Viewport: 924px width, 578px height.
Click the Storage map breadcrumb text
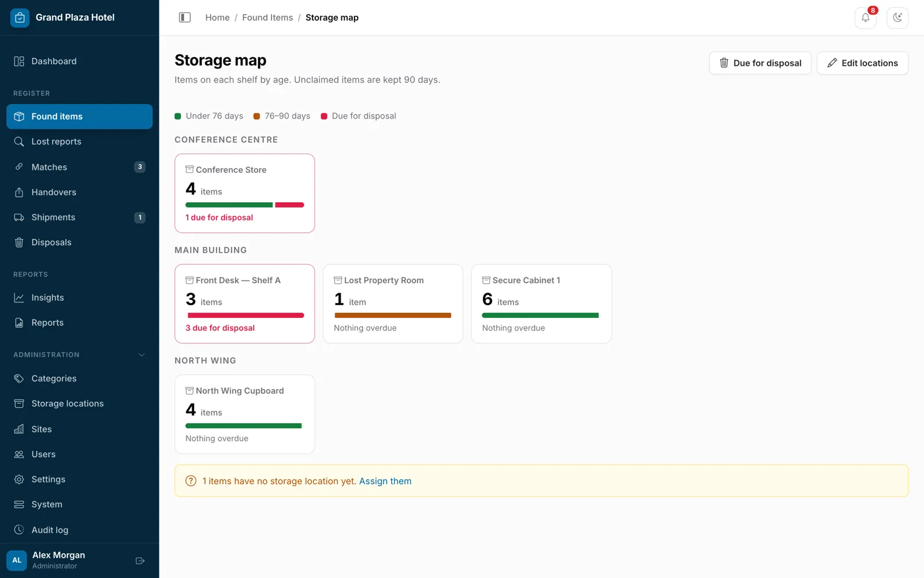coord(332,17)
